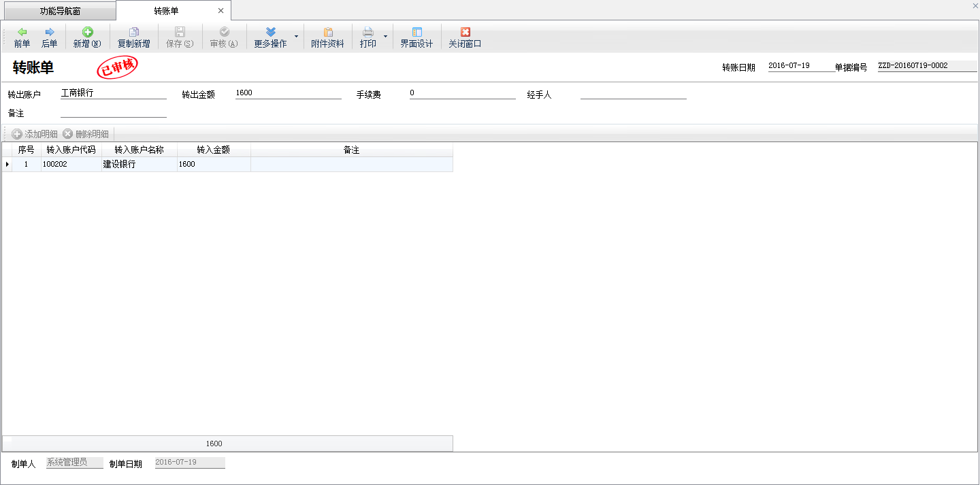Click the 添加明细 add detail button

pyautogui.click(x=35, y=134)
